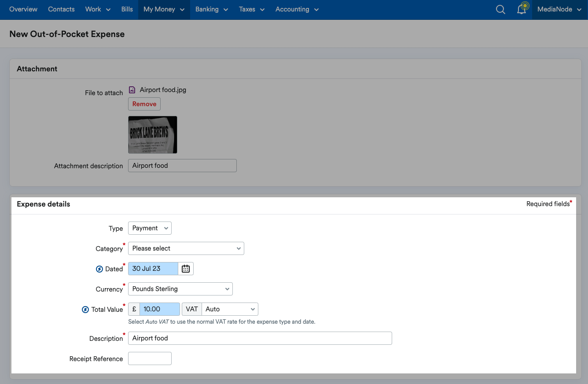The width and height of the screenshot is (588, 384).
Task: Open the search icon in the navigation bar
Action: (500, 9)
